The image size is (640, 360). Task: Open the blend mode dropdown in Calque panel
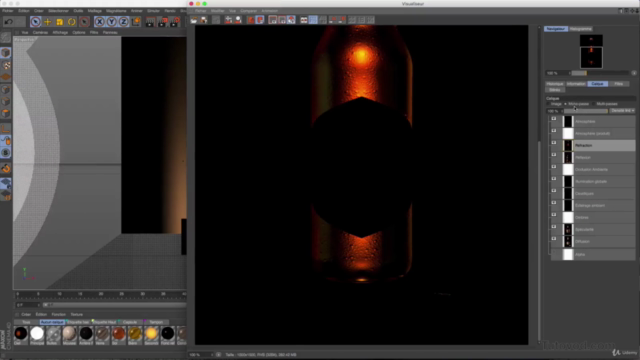click(622, 111)
